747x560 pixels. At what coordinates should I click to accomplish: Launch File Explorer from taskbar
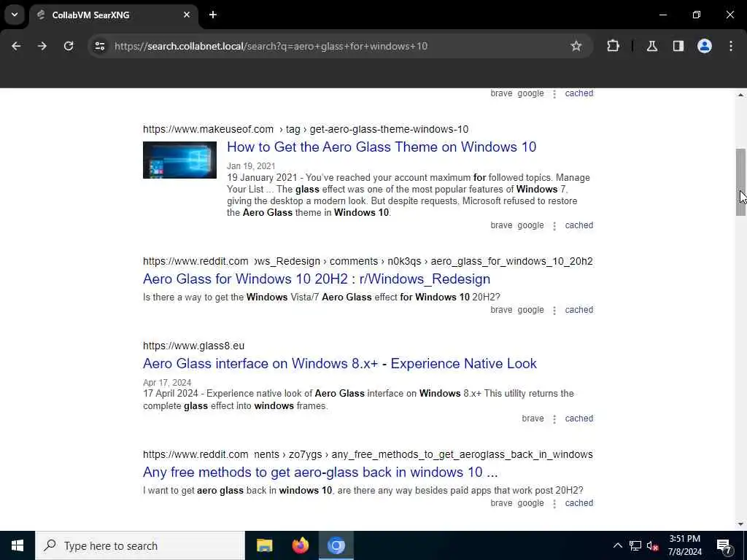264,545
